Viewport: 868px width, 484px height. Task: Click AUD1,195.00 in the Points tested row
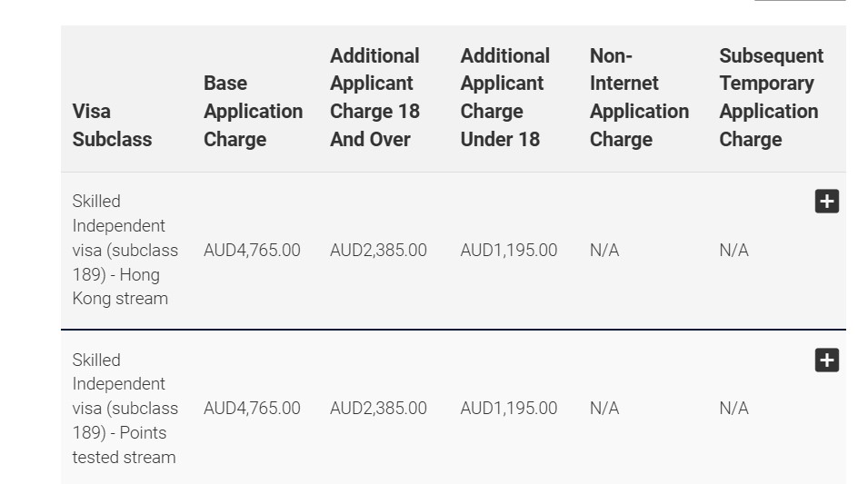pos(509,409)
